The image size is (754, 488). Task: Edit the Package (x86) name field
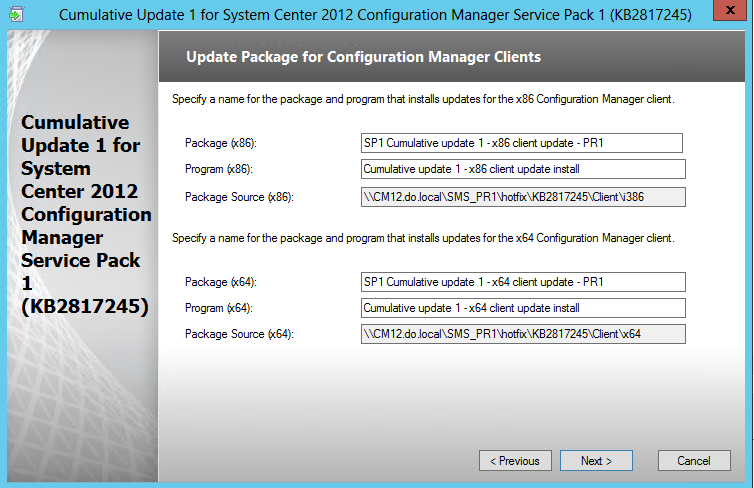522,143
